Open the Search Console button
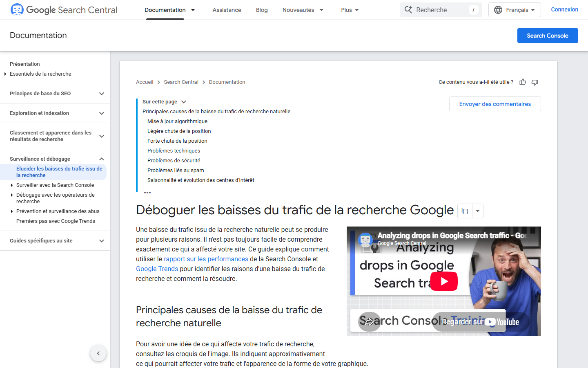This screenshot has width=588, height=368. 548,36
